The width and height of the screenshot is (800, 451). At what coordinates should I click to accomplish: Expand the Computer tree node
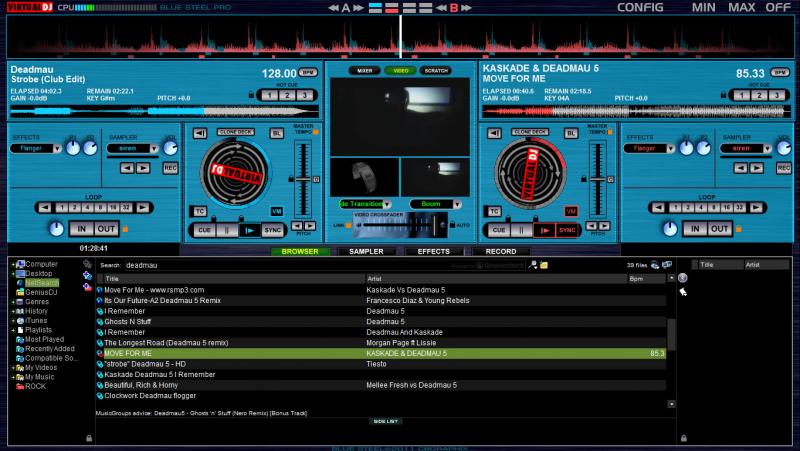coord(13,265)
